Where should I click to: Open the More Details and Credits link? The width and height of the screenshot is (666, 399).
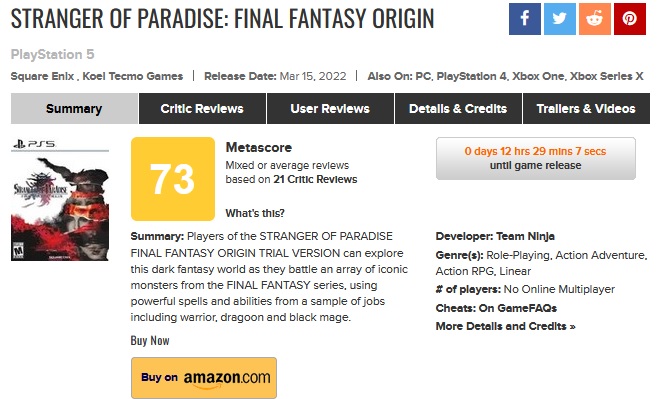click(505, 326)
